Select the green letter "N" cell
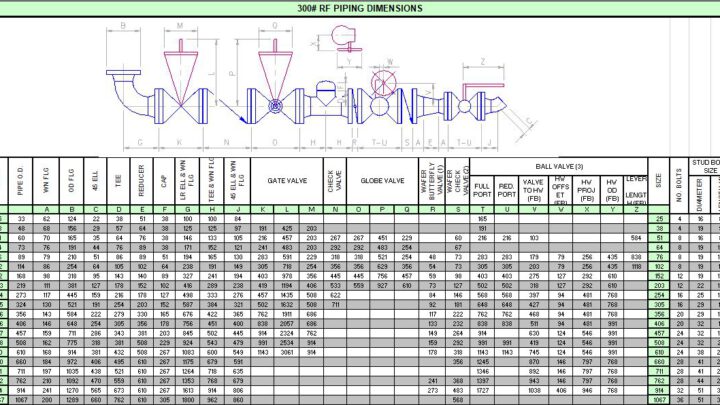 point(335,209)
